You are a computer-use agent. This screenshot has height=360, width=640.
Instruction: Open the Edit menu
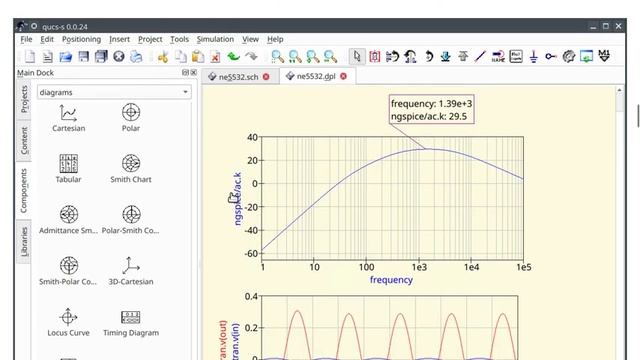click(x=47, y=39)
